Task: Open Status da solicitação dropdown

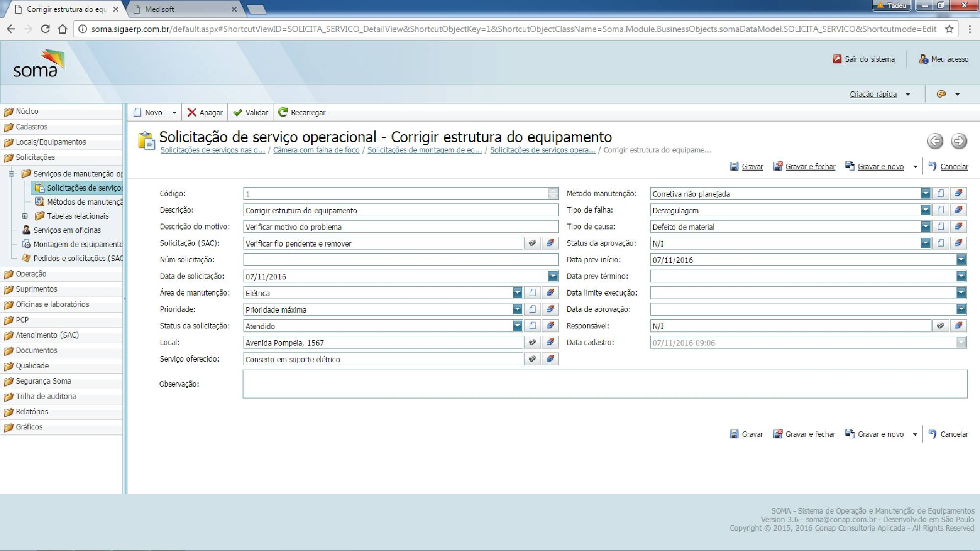Action: tap(517, 326)
